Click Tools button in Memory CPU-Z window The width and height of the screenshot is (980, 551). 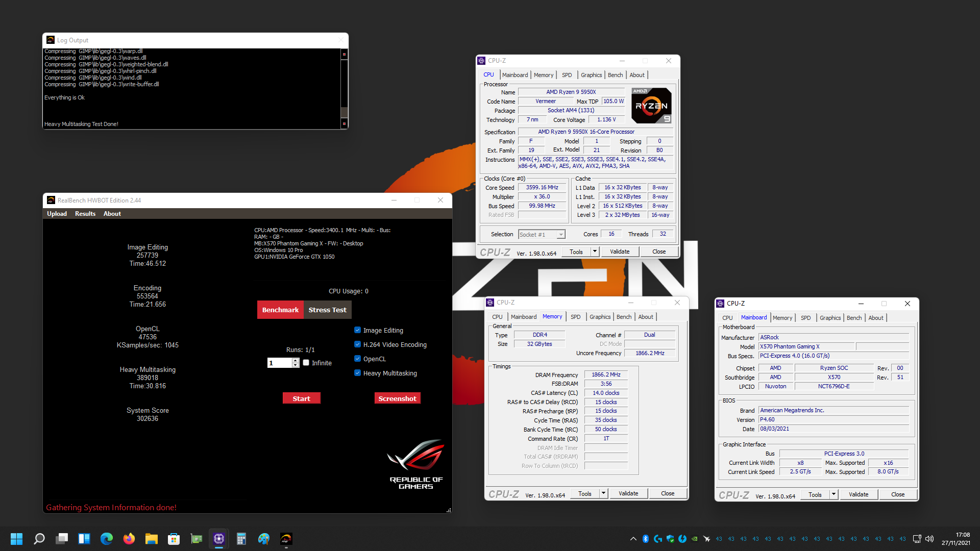point(585,493)
